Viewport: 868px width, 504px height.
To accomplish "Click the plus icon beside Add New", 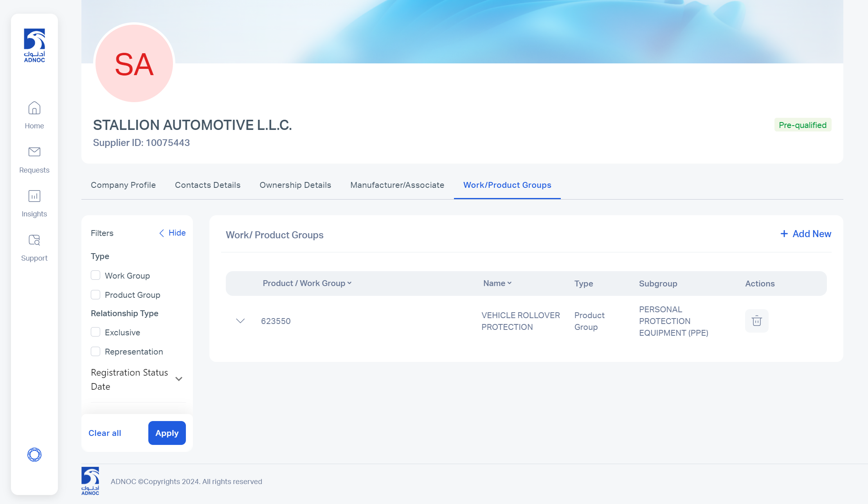I will click(784, 234).
